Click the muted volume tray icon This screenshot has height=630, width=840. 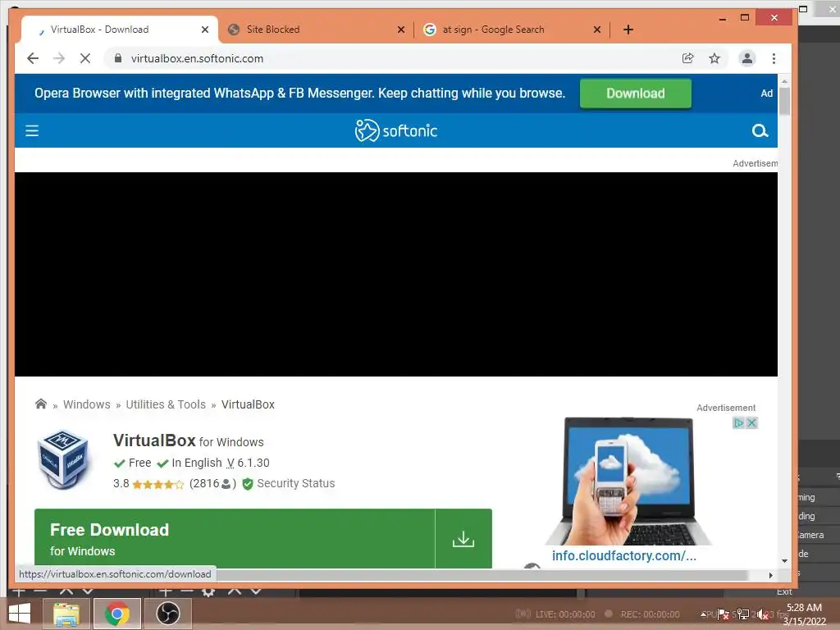[762, 614]
